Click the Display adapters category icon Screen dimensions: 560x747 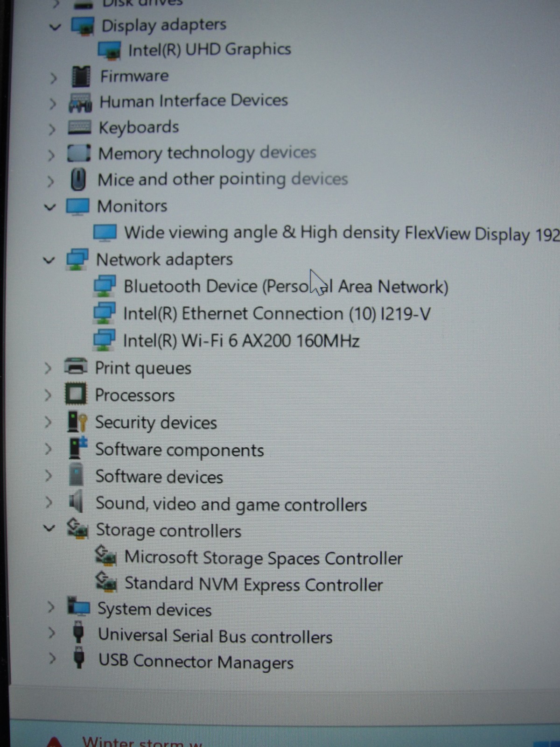(x=83, y=26)
